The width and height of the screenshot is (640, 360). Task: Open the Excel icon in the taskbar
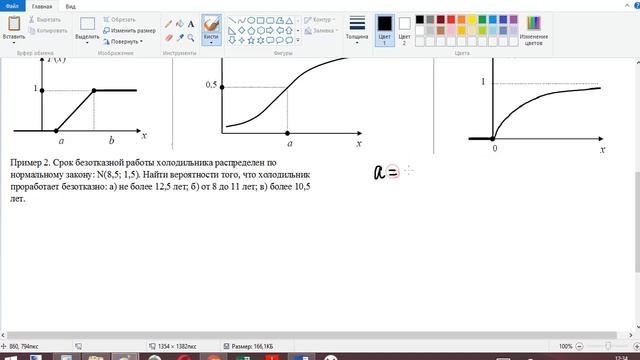point(243,358)
